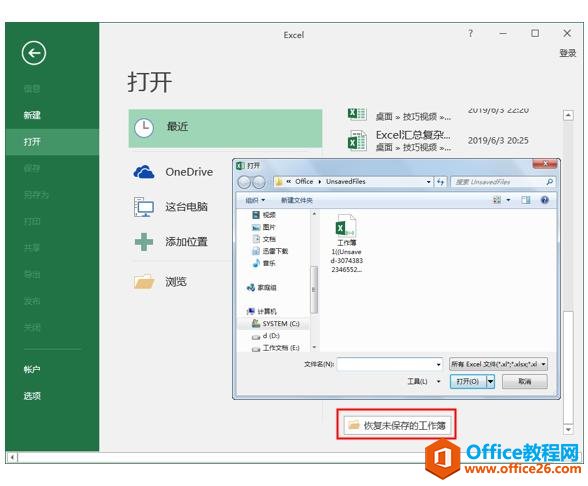Click dialog forward navigation arrow
The width and height of the screenshot is (588, 486).
pyautogui.click(x=259, y=182)
